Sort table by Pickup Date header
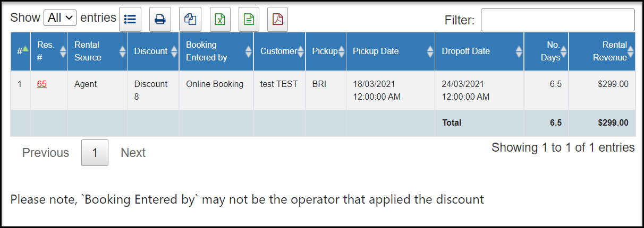Screen dimensions: 644x228 (x=391, y=51)
